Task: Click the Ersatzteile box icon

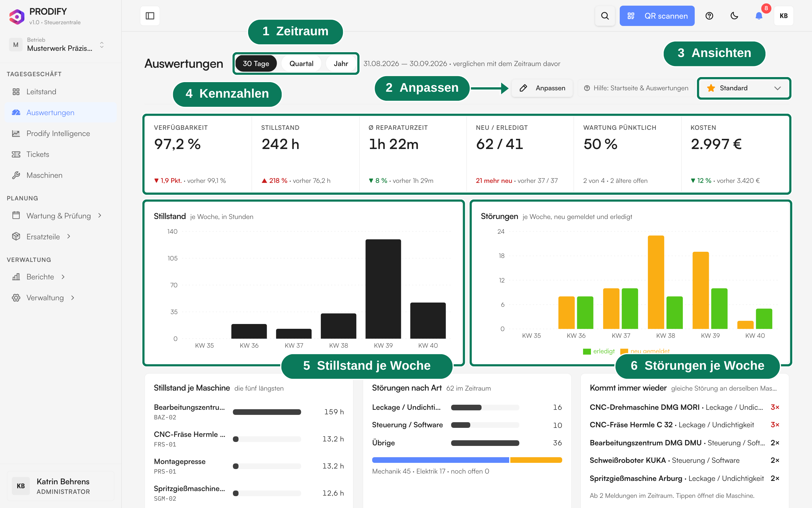Action: (x=16, y=236)
